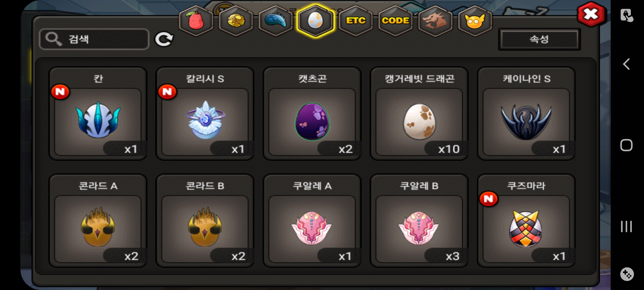
Task: Tap the Android home button
Action: point(626,145)
